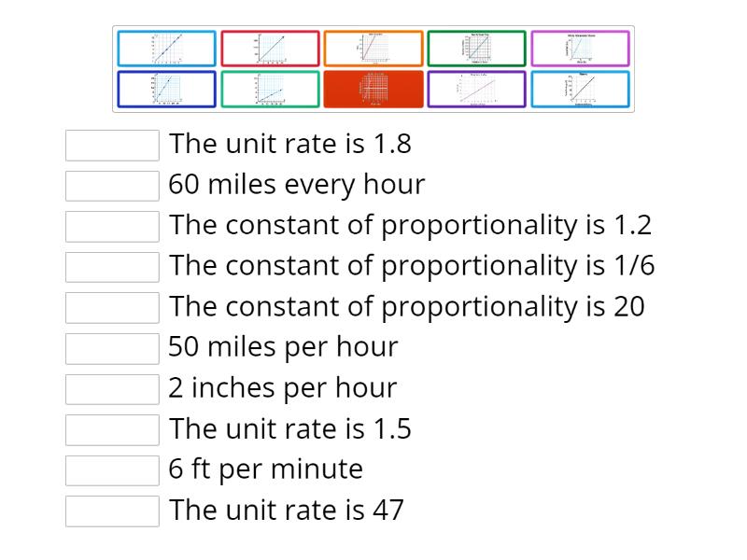This screenshot has height=560, width=747.
Task: Pick the orange bordered graph tile
Action: pyautogui.click(x=373, y=49)
